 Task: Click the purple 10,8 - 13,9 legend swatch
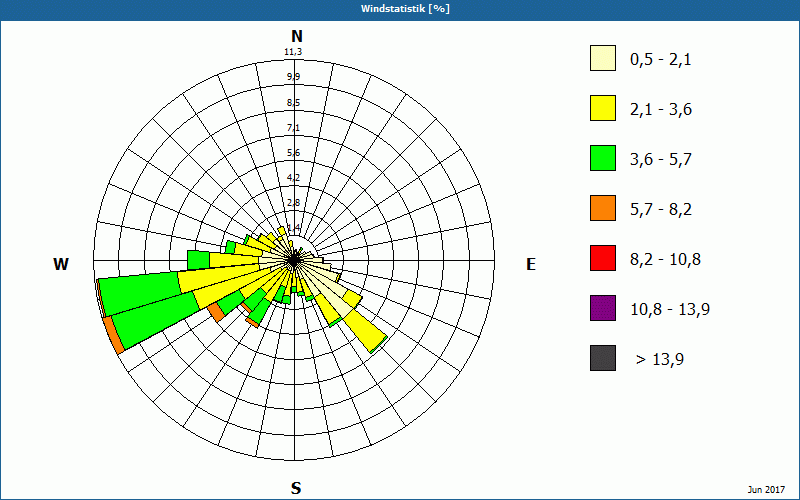pos(603,308)
